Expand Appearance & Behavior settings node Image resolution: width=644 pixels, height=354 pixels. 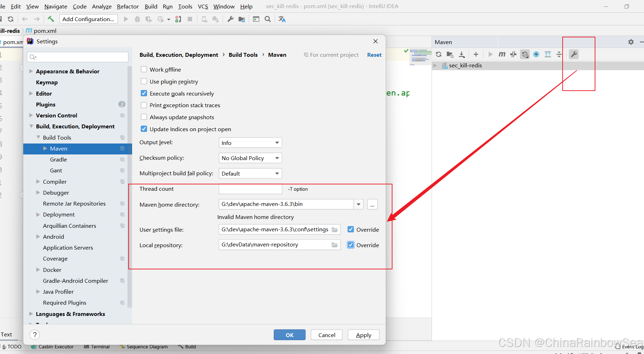pos(31,71)
